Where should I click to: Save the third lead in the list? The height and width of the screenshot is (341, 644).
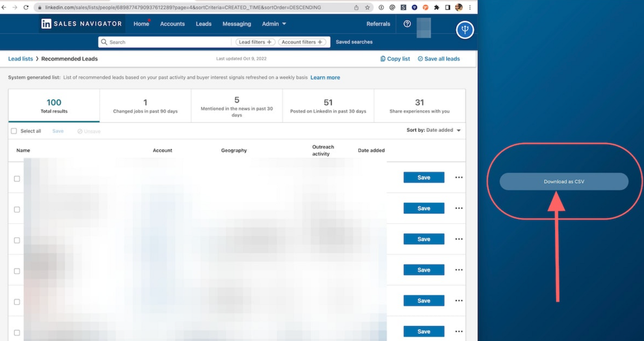[424, 239]
